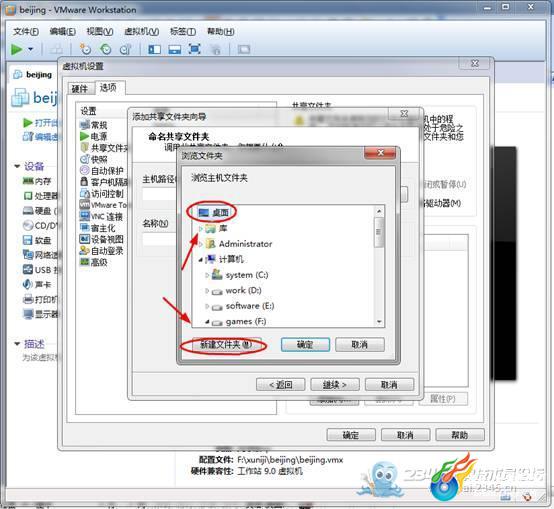
Task: Collapse the games (F:) drive node
Action: (x=207, y=322)
